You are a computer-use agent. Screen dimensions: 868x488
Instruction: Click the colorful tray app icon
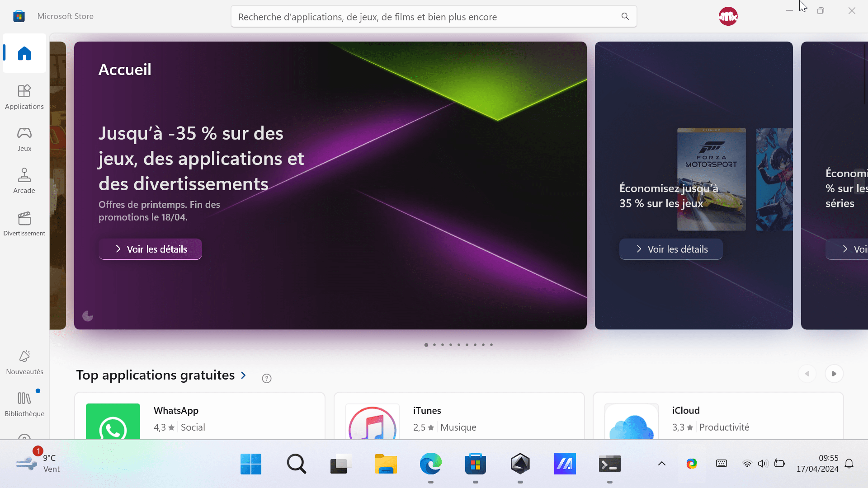point(692,464)
